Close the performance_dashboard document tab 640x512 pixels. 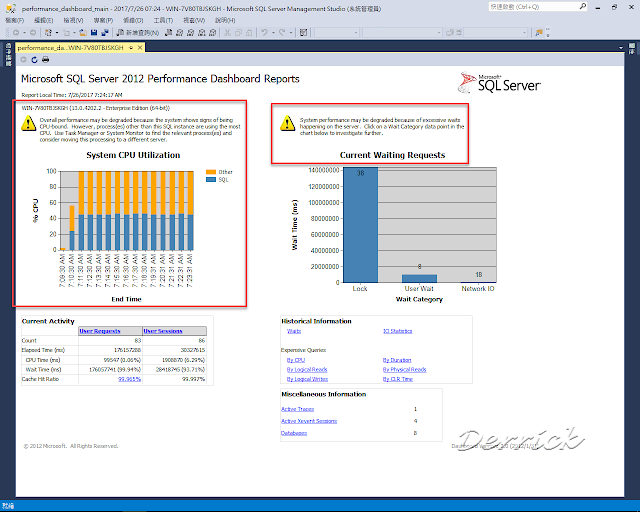(140, 48)
